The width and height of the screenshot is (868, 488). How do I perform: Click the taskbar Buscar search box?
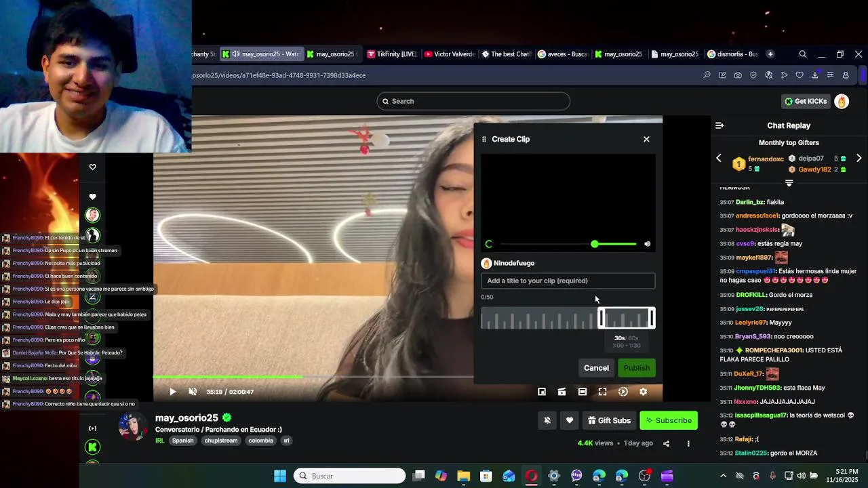point(350,476)
